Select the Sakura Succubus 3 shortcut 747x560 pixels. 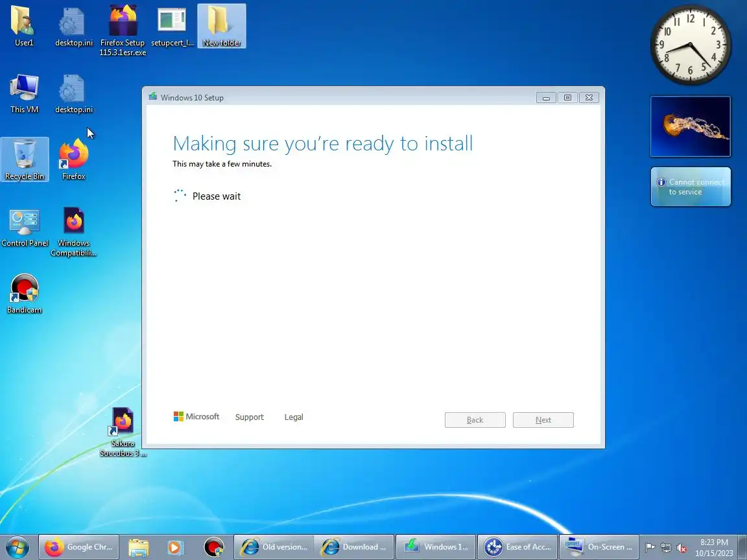tap(123, 432)
